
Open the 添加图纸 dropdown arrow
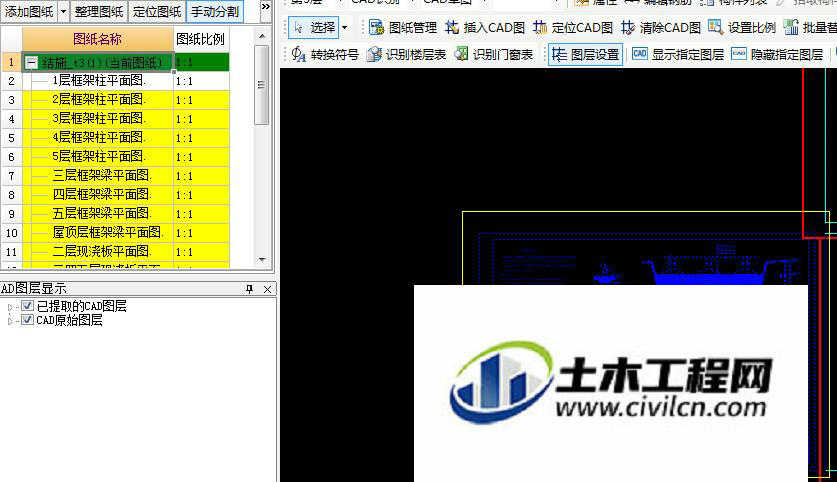click(64, 11)
